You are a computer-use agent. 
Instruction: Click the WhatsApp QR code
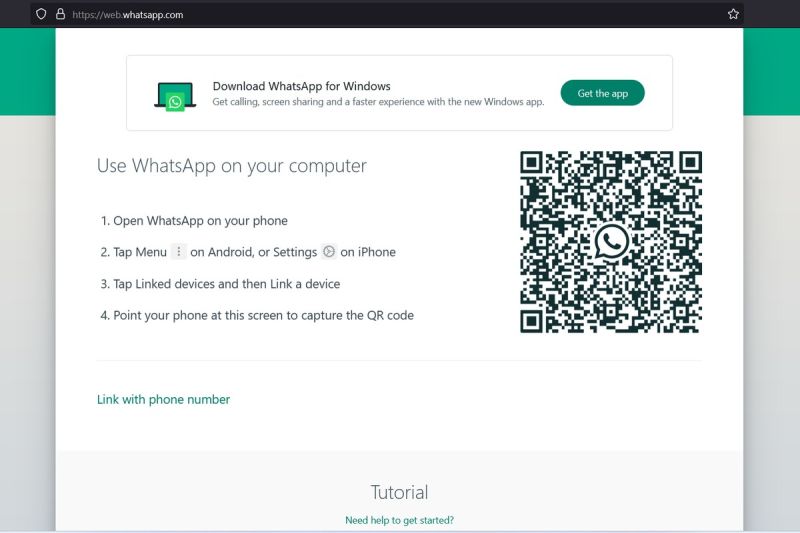tap(611, 242)
